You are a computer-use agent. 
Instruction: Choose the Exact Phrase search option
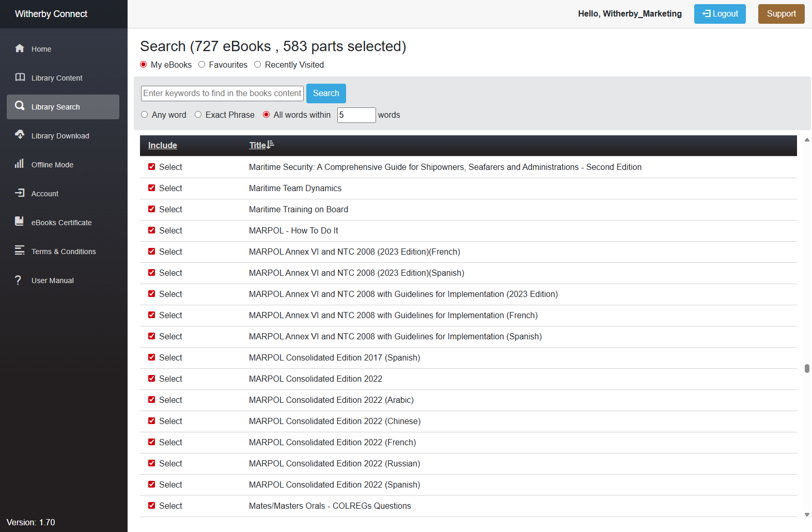[198, 115]
